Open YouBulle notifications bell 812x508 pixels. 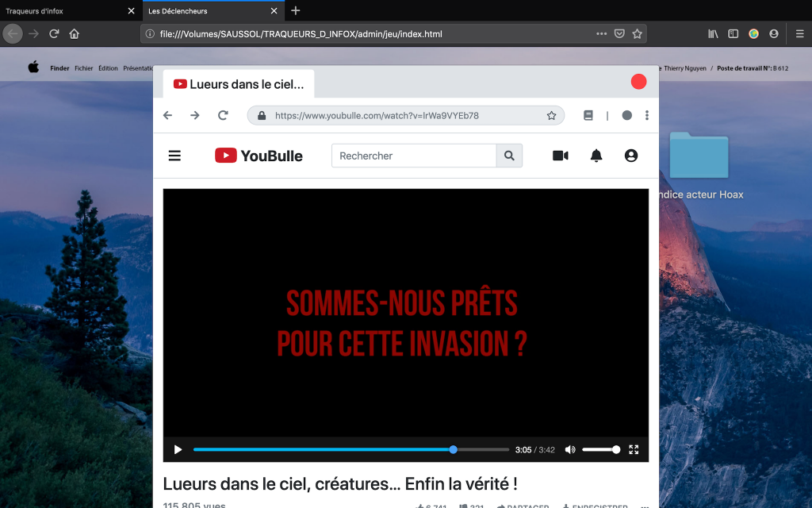pyautogui.click(x=596, y=156)
